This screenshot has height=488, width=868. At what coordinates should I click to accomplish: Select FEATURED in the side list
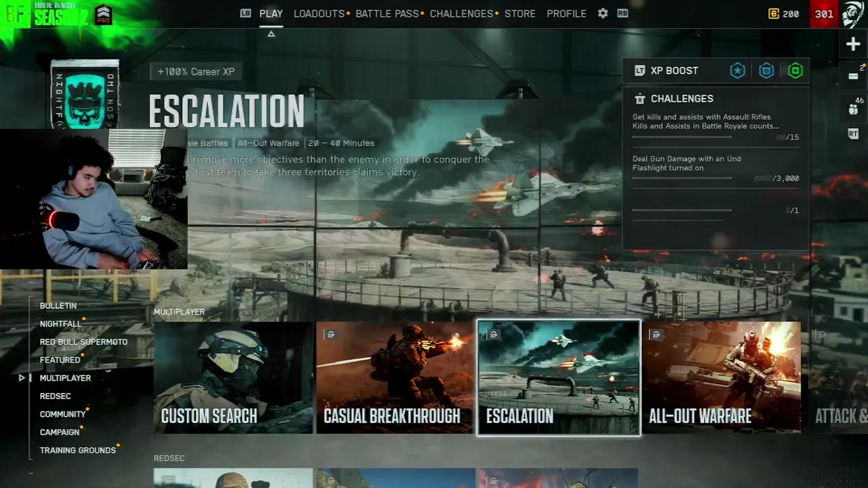[x=60, y=360]
